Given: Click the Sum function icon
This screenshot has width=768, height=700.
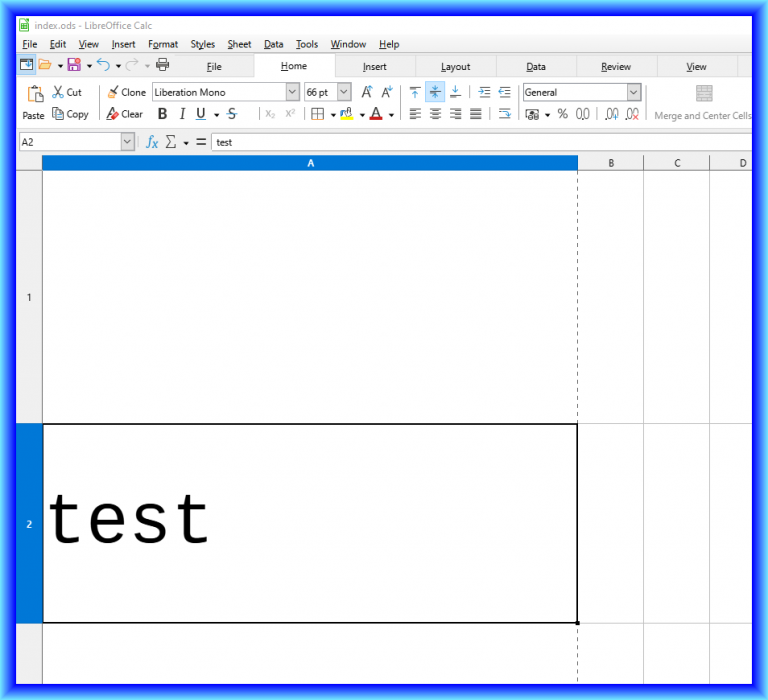Looking at the screenshot, I should click(x=170, y=142).
